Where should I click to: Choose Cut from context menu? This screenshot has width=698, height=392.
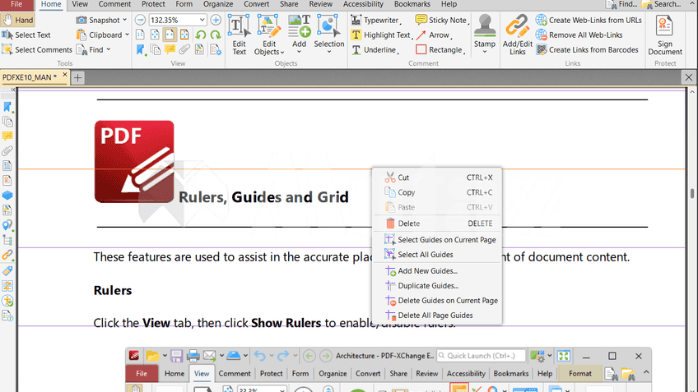tap(437, 178)
